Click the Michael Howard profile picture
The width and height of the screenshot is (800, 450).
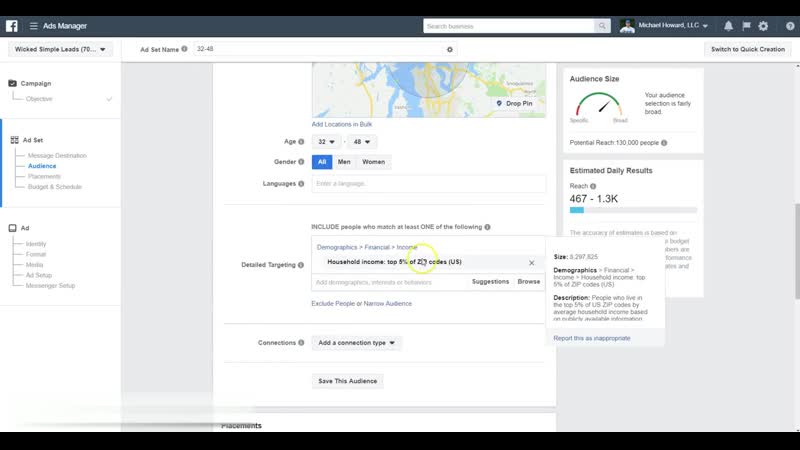click(x=627, y=26)
